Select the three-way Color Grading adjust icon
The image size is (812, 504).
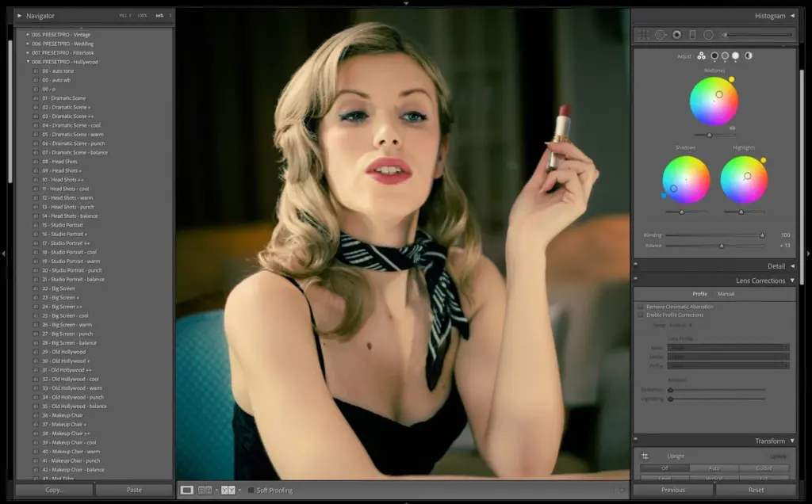[x=701, y=55]
